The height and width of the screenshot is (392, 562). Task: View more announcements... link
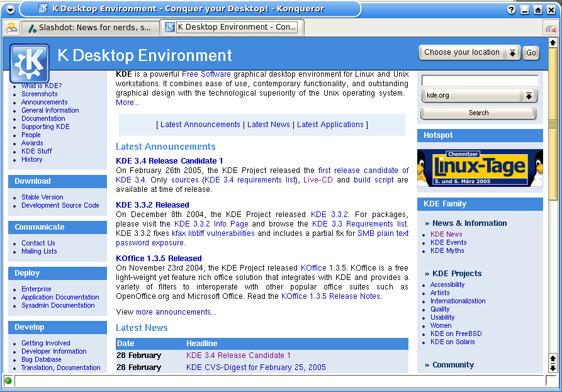[x=176, y=312]
